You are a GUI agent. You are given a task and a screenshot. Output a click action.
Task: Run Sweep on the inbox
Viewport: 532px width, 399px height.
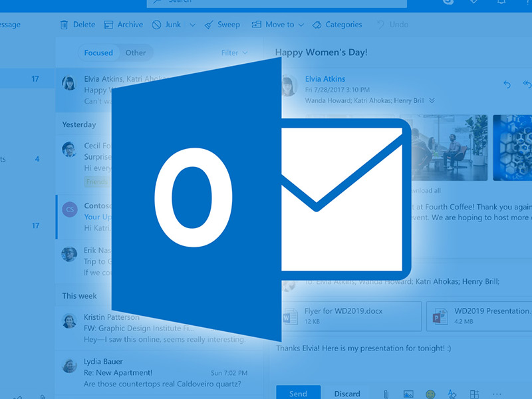click(x=222, y=25)
